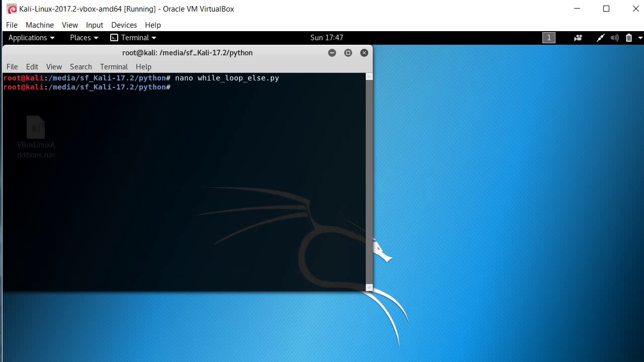Screen dimensions: 644x362
Task: Open the terminal's Help menu
Action: (x=143, y=66)
